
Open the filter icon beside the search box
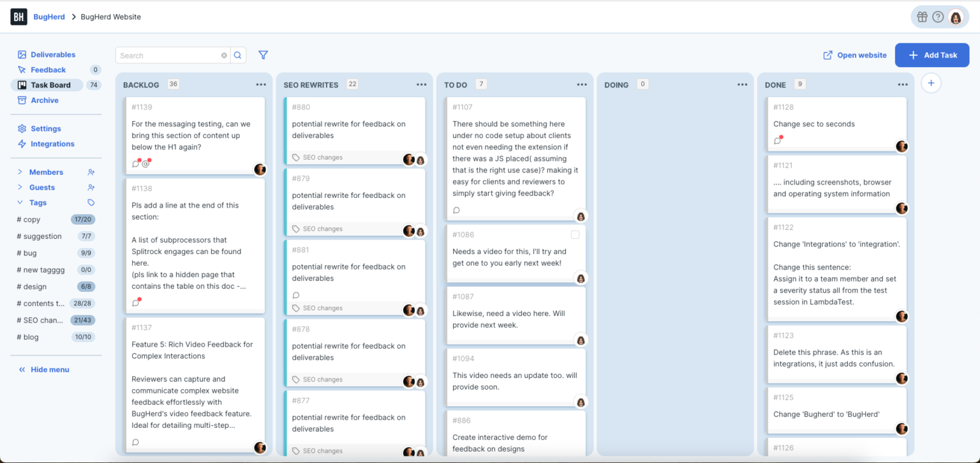263,55
